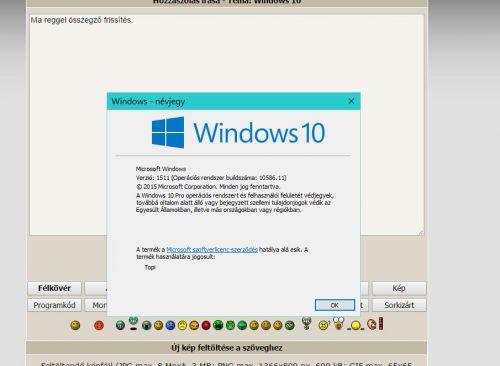Viewport: 500px width, 366px height.
Task: Insert the bright orange-red smiley
Action: click(99, 325)
